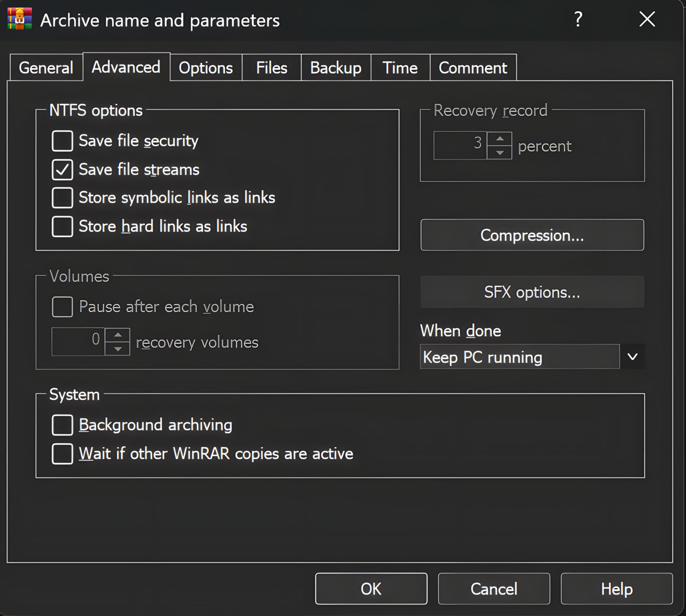Decrease recovery record percent with down arrow
Image resolution: width=686 pixels, height=616 pixels.
pos(500,153)
